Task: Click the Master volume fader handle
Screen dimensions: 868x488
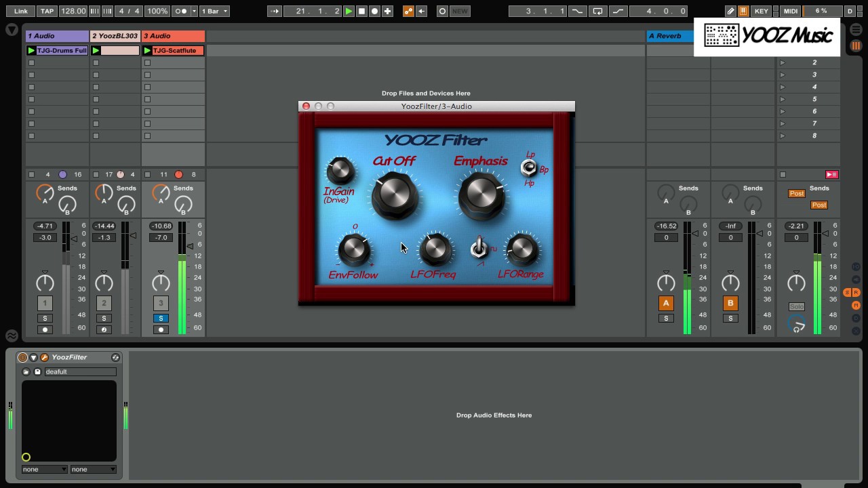Action: coord(827,233)
